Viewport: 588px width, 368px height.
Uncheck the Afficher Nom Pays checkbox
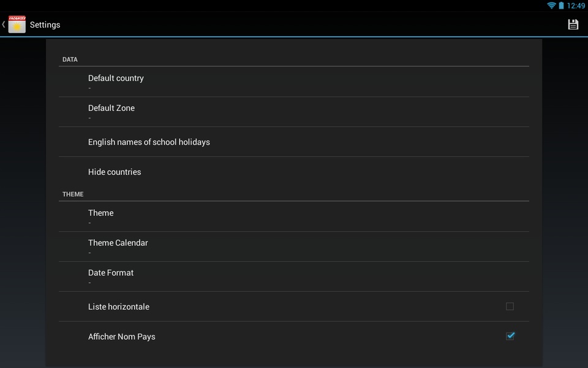(510, 336)
